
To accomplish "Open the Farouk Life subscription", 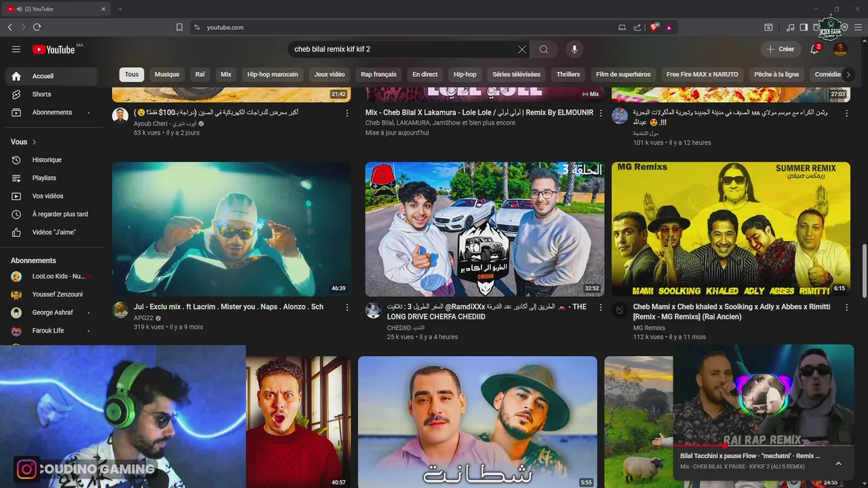I will tap(53, 331).
